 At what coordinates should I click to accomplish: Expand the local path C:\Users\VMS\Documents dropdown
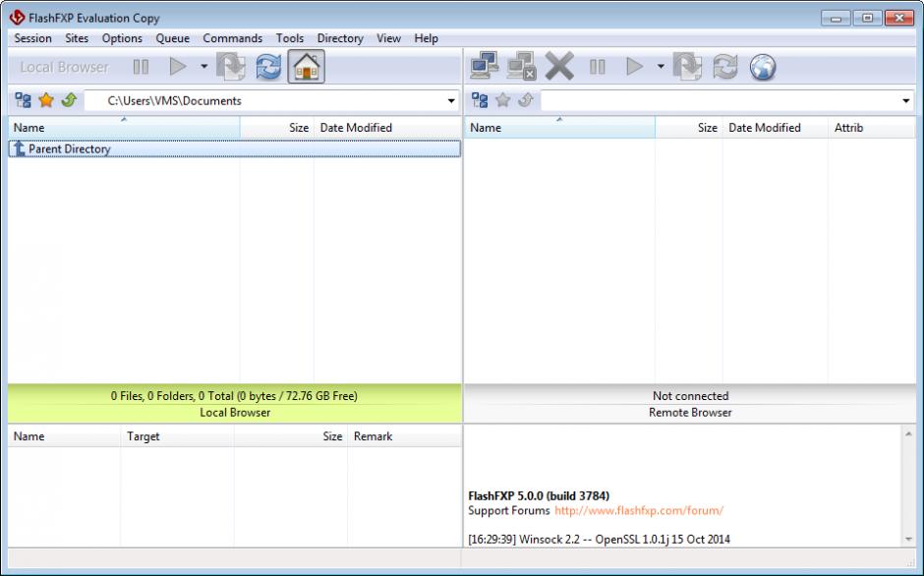[x=451, y=101]
